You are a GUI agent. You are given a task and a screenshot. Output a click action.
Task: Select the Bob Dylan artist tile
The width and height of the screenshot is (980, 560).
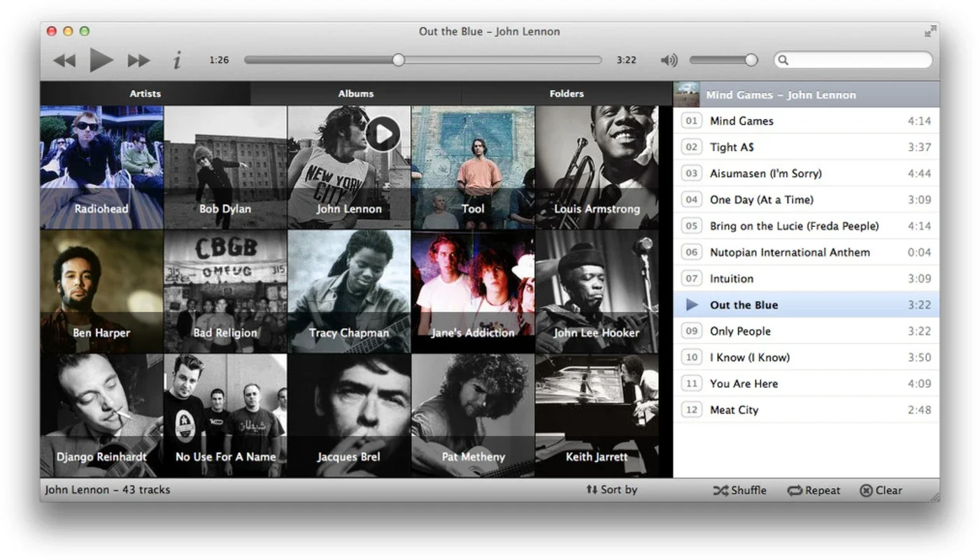point(225,167)
